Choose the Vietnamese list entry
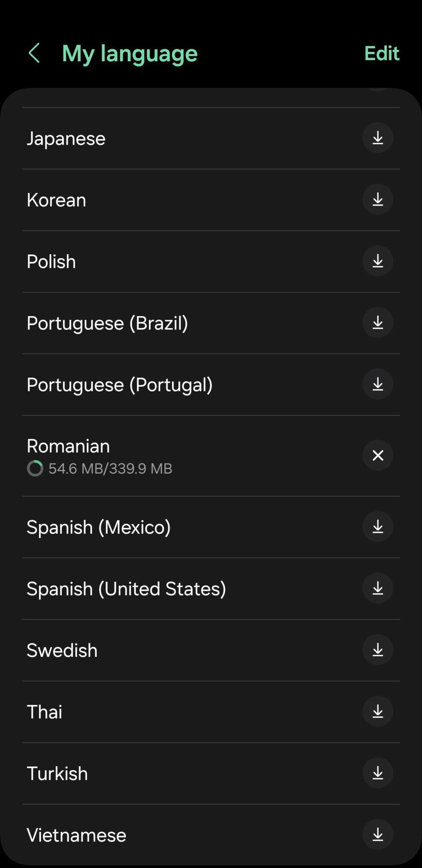The width and height of the screenshot is (422, 868). (x=76, y=835)
